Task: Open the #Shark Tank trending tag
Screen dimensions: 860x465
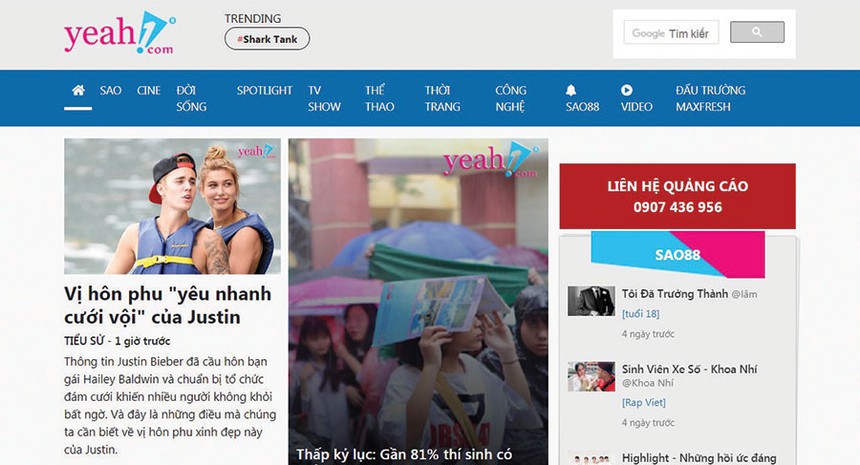Action: (267, 39)
